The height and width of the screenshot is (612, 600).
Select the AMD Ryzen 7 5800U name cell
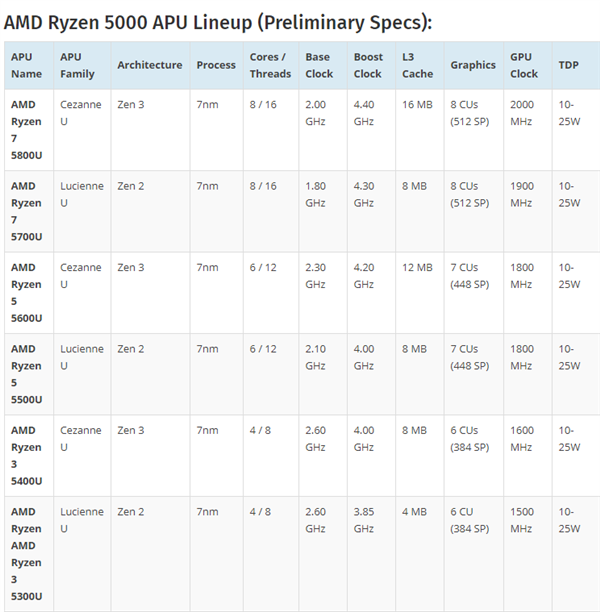[29, 130]
